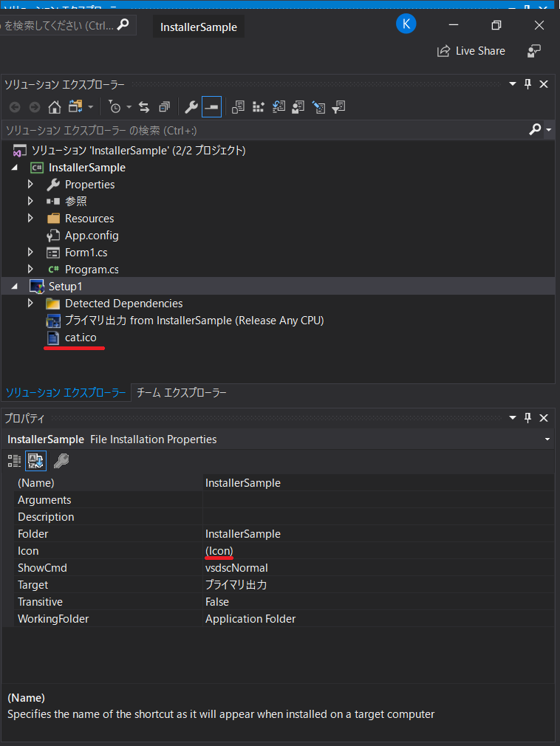Open Properties with the wrench icon
The image size is (560, 746).
pos(191,107)
